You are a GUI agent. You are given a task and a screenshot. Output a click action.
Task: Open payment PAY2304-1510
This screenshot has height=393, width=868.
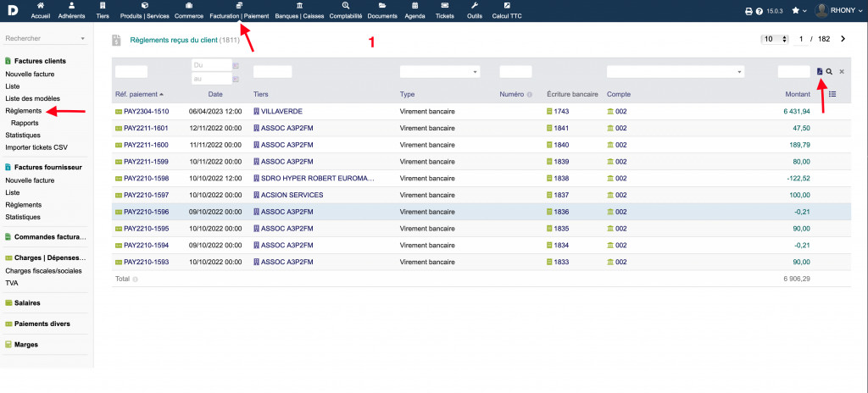click(x=146, y=112)
